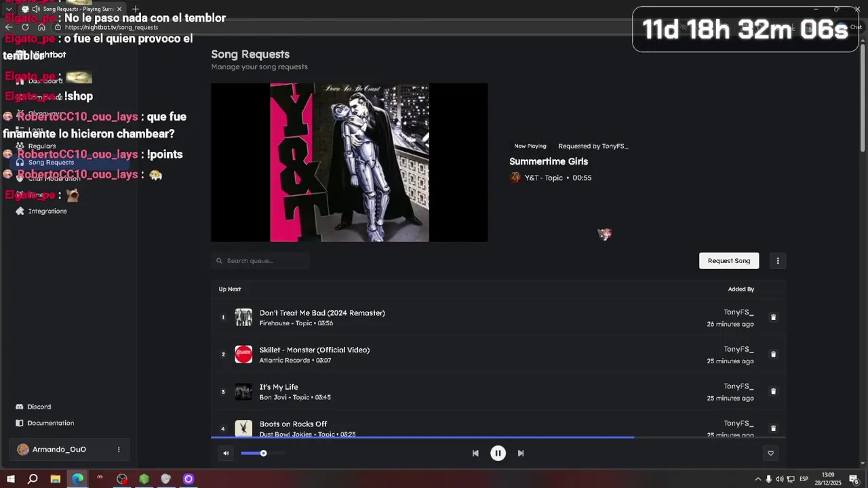868x488 pixels.
Task: Mute the tab via its audio icon
Action: point(36,9)
